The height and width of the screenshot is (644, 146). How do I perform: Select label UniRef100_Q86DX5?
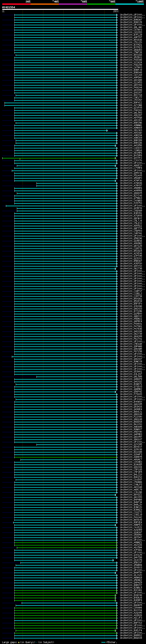131,193
